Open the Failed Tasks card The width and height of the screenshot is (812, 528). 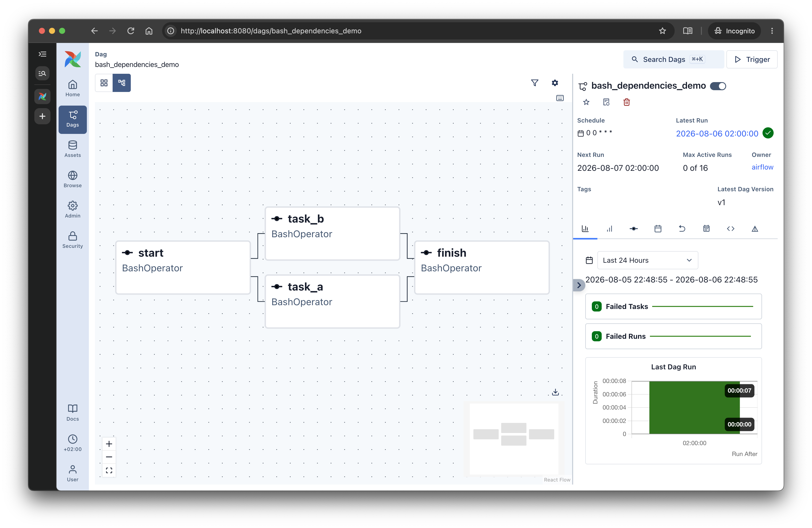coord(673,306)
